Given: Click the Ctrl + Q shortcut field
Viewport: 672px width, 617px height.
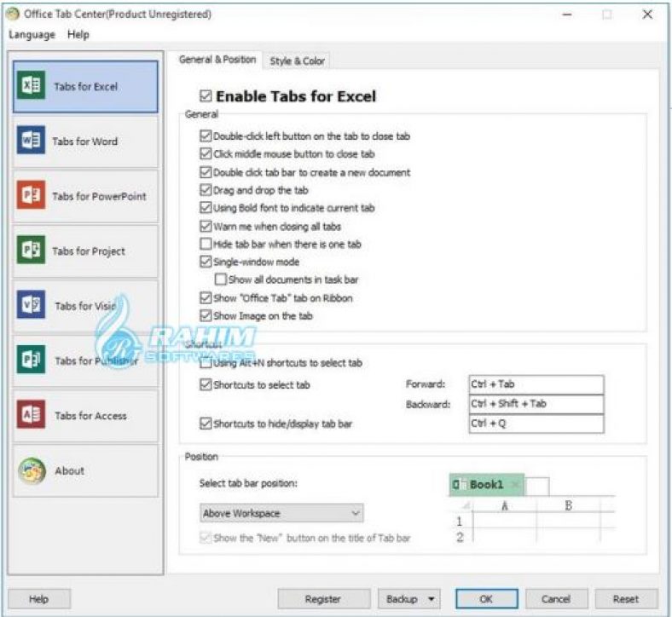Looking at the screenshot, I should (x=536, y=424).
